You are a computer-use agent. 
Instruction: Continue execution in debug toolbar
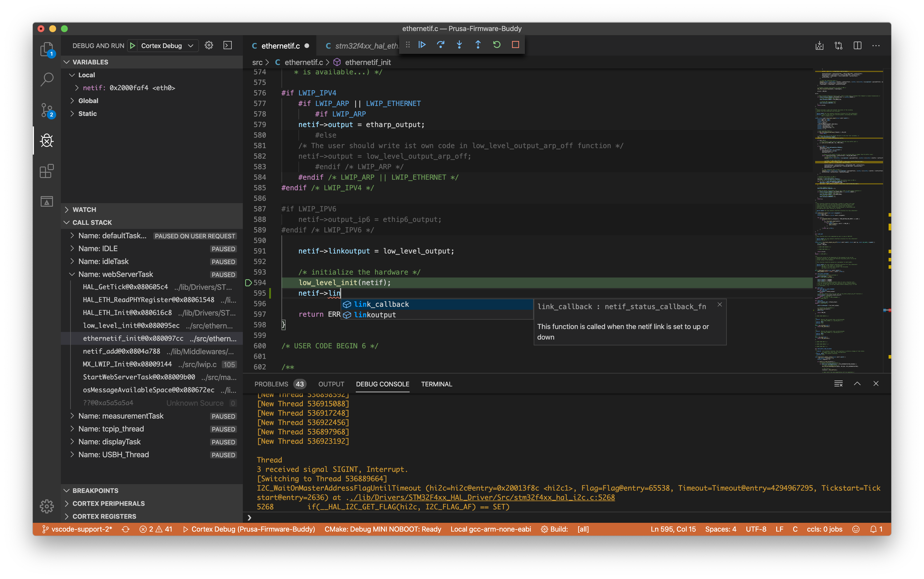pos(422,45)
